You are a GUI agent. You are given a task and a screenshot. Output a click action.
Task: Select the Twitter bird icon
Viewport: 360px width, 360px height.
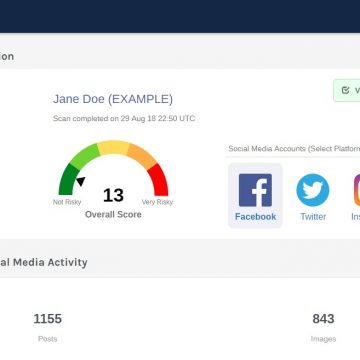pos(313,190)
